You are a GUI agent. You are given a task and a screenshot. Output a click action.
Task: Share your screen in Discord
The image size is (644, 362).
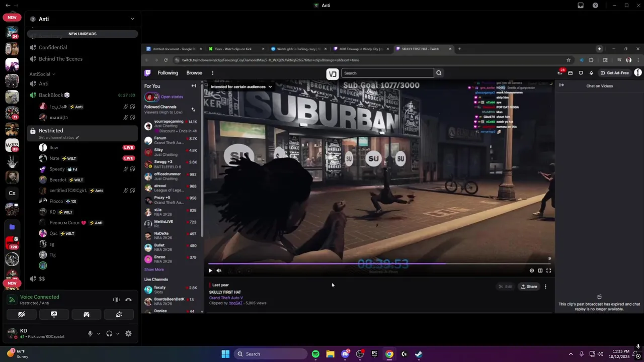54,314
